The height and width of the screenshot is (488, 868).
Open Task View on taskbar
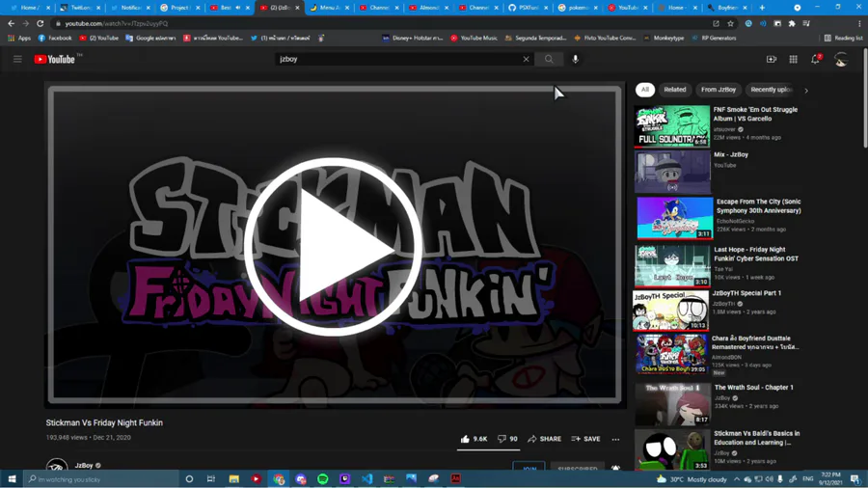point(211,478)
